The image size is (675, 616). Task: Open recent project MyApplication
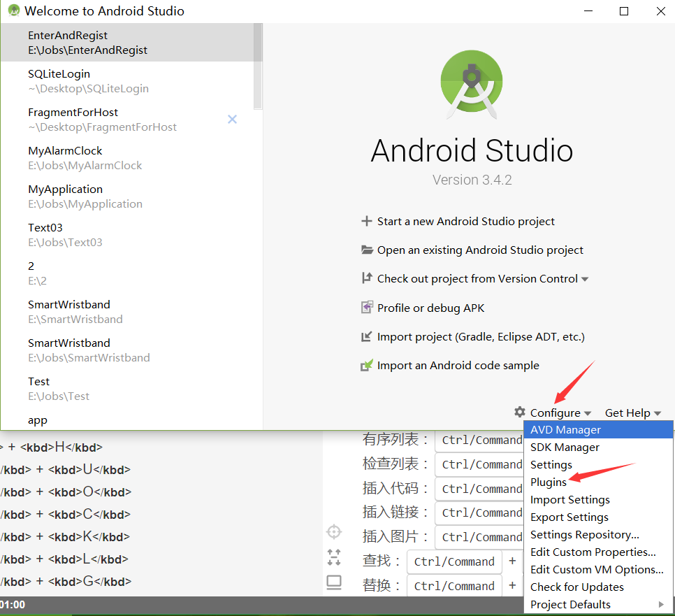pos(127,196)
